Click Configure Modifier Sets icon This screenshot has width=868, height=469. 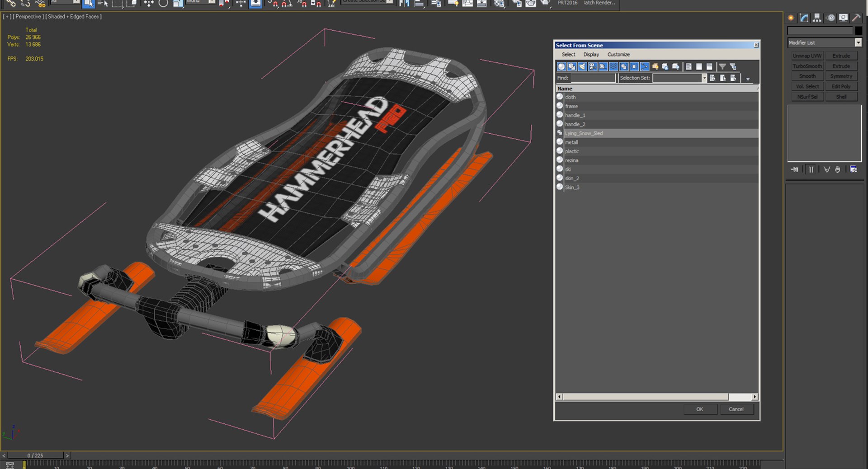tap(854, 169)
